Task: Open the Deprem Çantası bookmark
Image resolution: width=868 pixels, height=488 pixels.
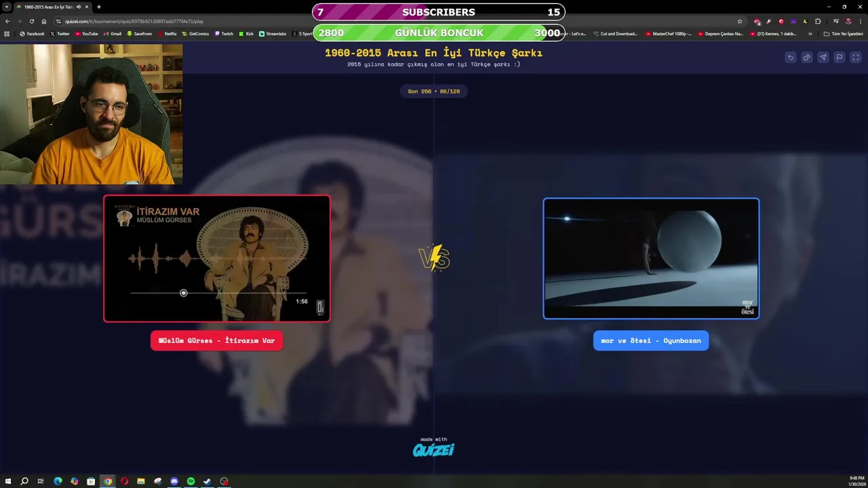Action: [x=721, y=34]
